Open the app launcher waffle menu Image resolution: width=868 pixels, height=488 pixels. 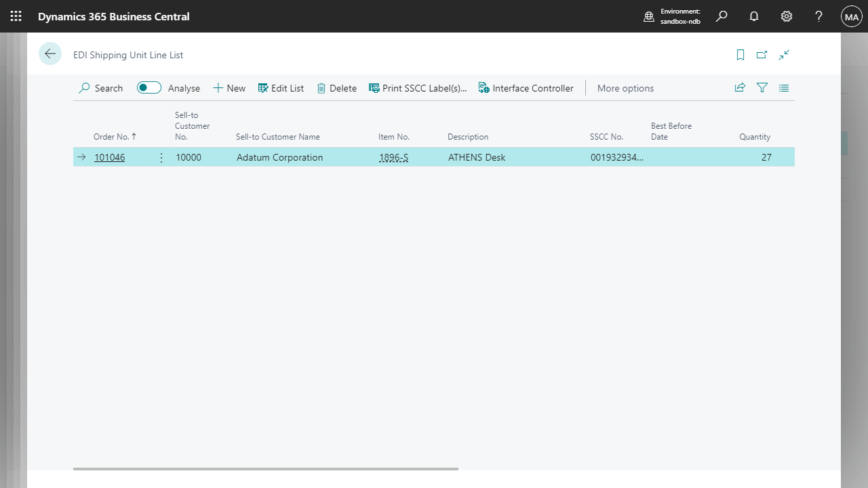click(x=16, y=16)
